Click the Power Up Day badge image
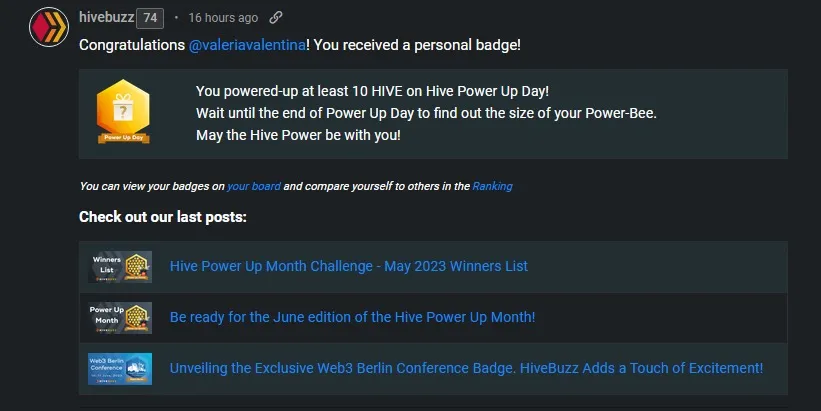This screenshot has width=821, height=411. pyautogui.click(x=123, y=112)
